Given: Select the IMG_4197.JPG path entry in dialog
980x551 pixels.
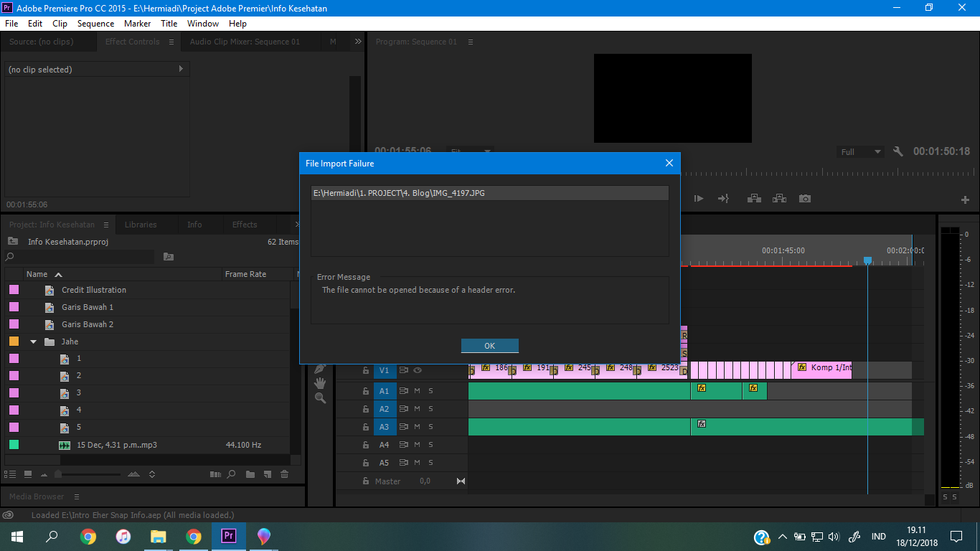Looking at the screenshot, I should 489,193.
